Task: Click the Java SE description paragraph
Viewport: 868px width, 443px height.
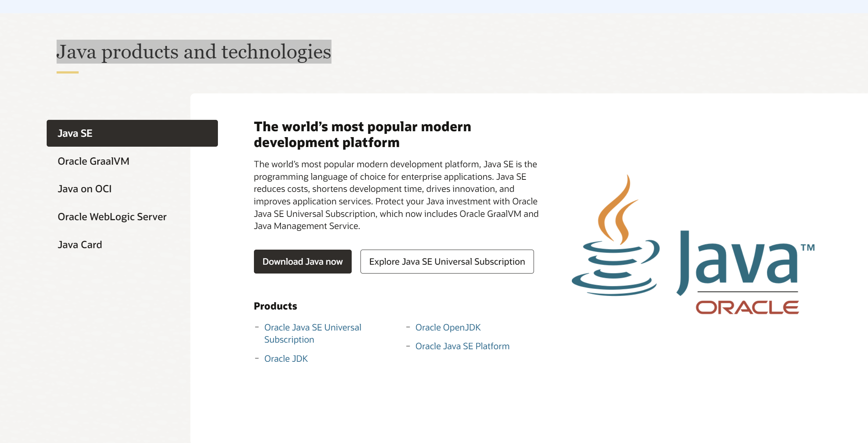Action: click(396, 195)
